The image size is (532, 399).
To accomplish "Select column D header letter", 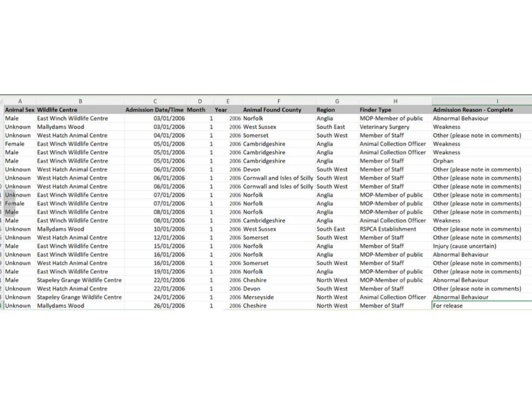I will pos(200,101).
